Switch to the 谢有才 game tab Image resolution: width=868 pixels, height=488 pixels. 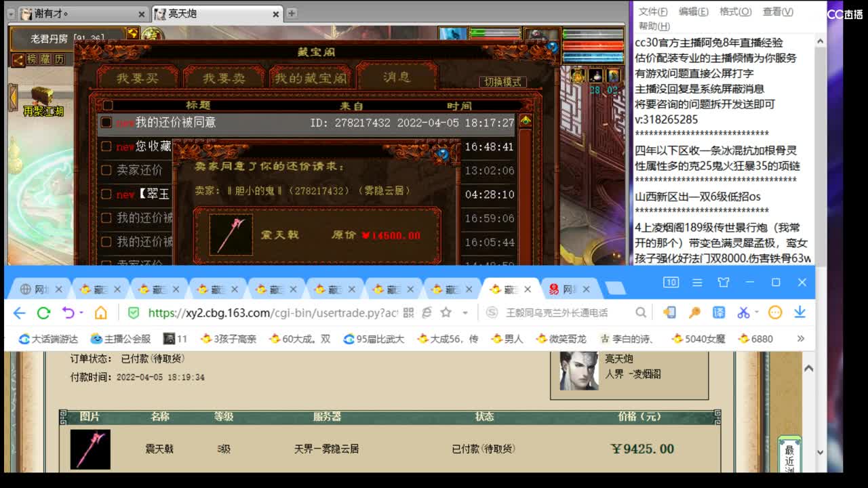tap(82, 14)
